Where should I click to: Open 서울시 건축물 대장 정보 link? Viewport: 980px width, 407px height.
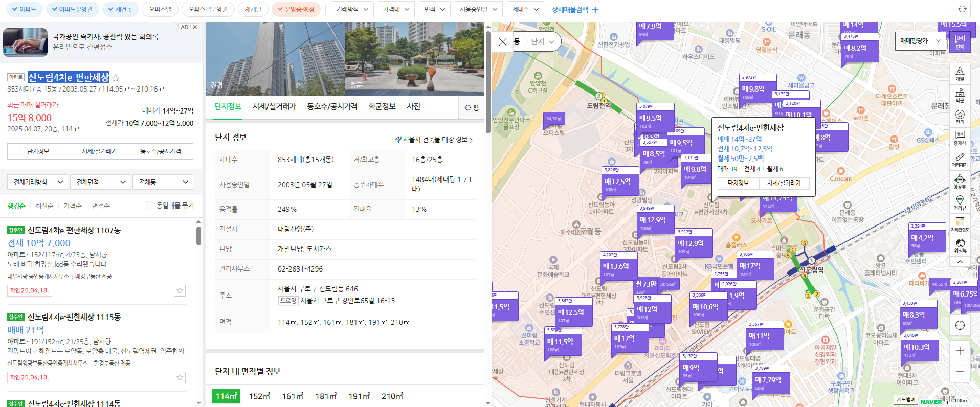point(434,139)
